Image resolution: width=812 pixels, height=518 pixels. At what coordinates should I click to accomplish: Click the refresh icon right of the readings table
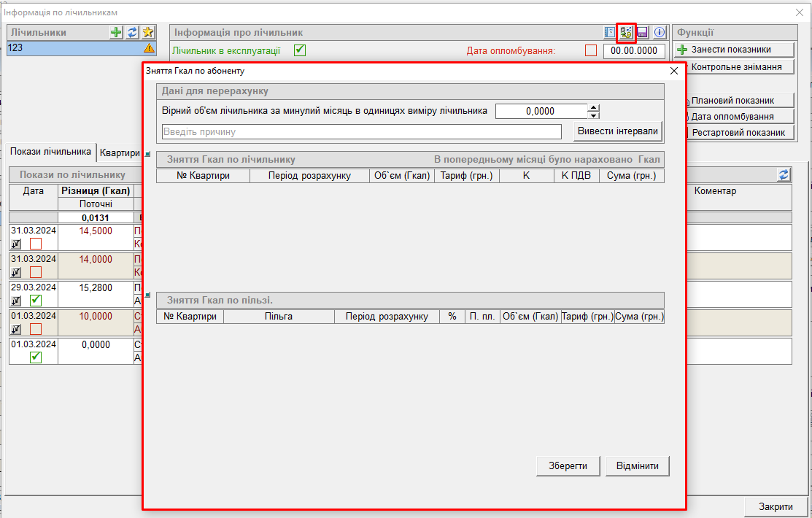pos(784,175)
